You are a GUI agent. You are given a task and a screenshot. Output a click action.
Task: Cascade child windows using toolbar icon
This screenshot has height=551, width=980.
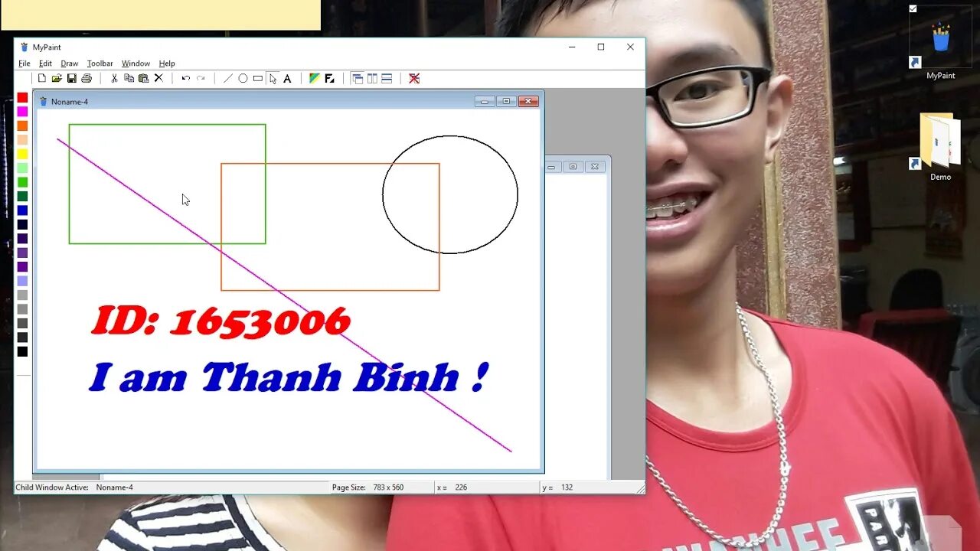click(357, 78)
